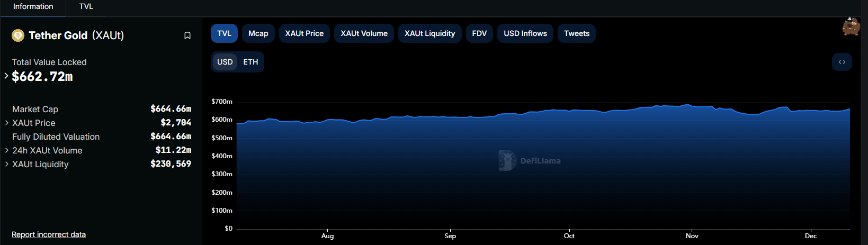
Task: Click the llama mascot icon
Action: 851,26
